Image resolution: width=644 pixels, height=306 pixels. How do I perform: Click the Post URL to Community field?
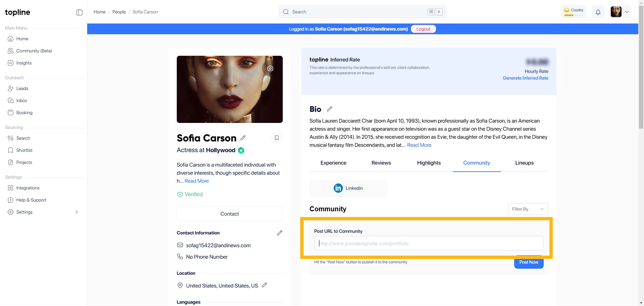click(428, 244)
